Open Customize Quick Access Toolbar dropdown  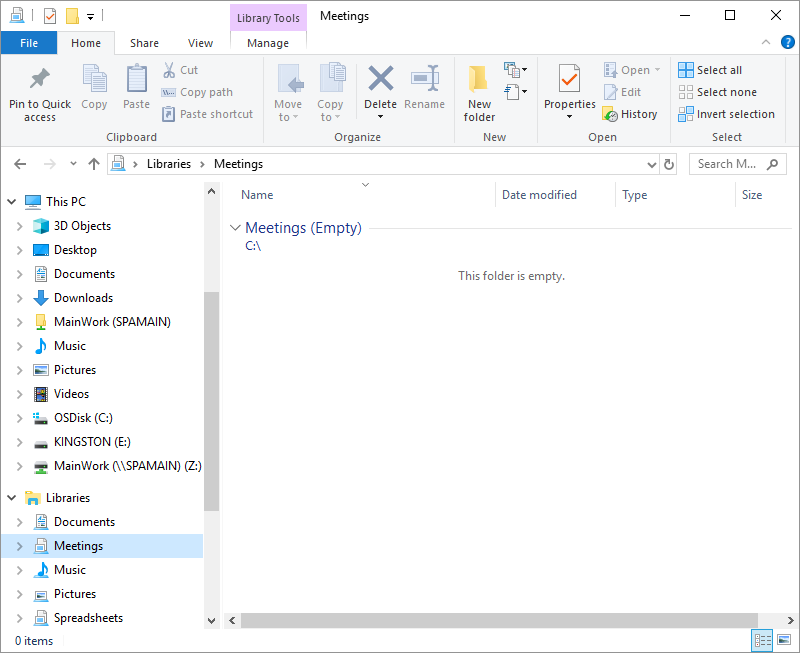90,17
